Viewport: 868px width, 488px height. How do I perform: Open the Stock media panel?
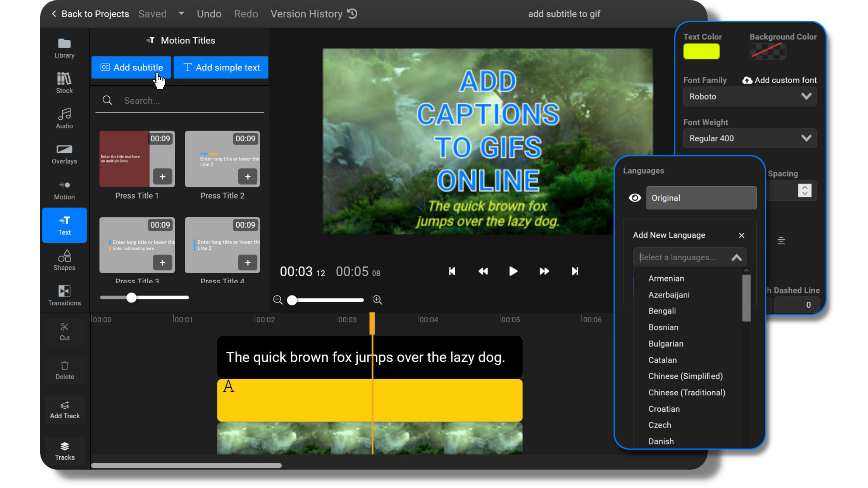pyautogui.click(x=64, y=83)
